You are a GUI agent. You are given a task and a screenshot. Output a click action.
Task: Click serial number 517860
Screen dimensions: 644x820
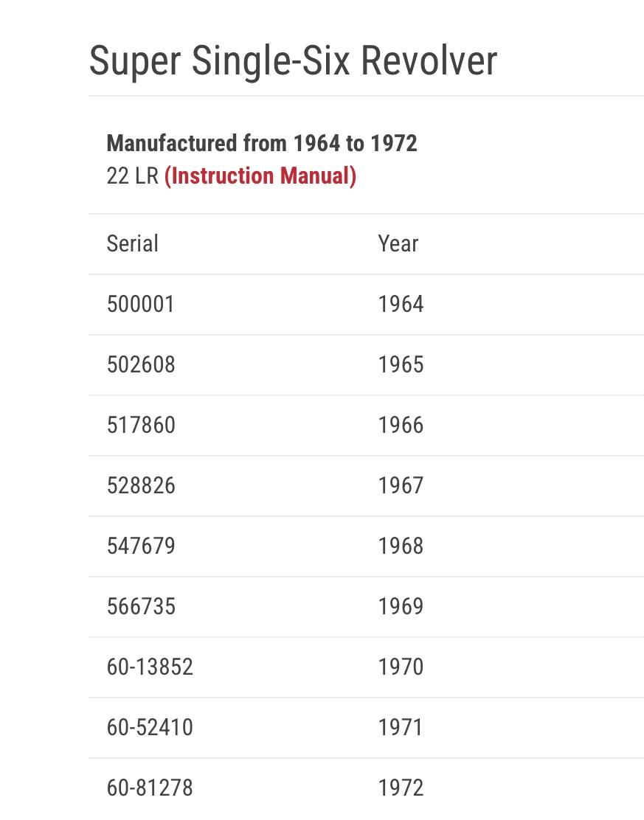click(x=141, y=425)
